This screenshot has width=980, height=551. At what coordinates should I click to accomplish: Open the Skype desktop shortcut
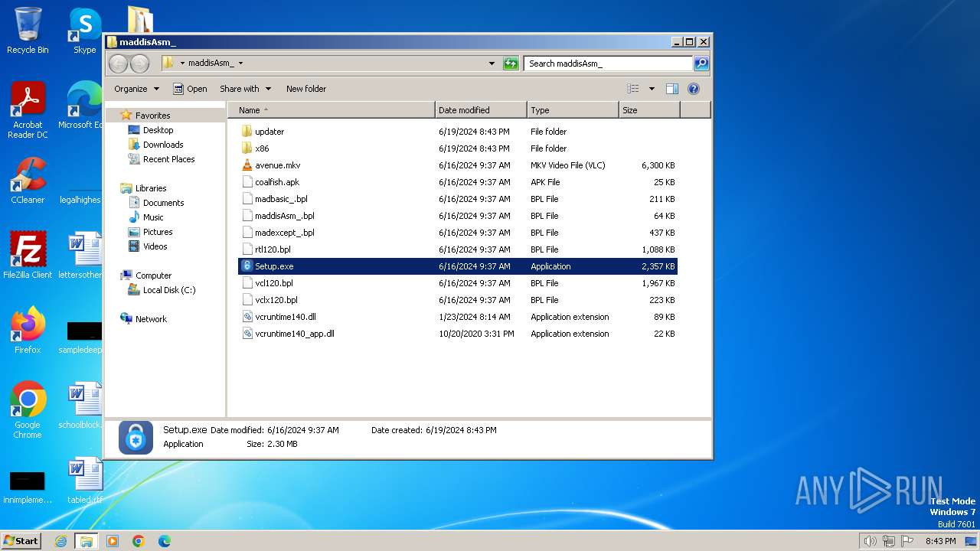pyautogui.click(x=84, y=31)
